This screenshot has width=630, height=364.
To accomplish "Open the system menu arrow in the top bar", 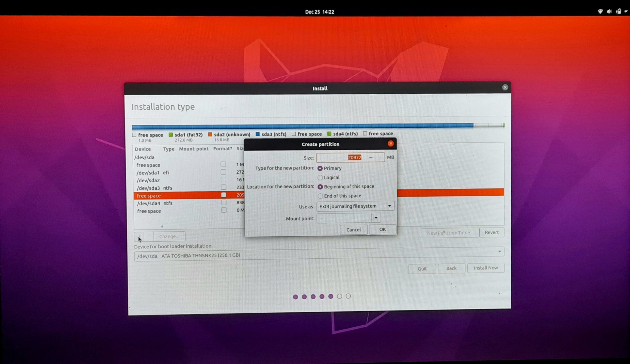I will (626, 12).
